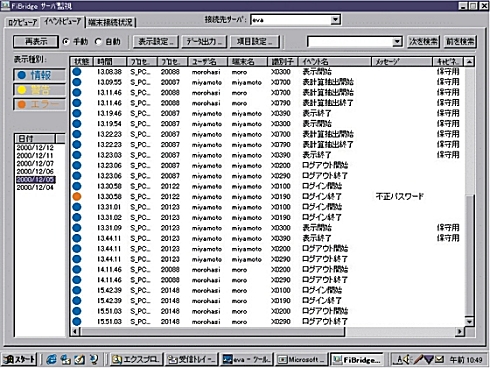Select date 2000/12/12 in the date list

35,148
